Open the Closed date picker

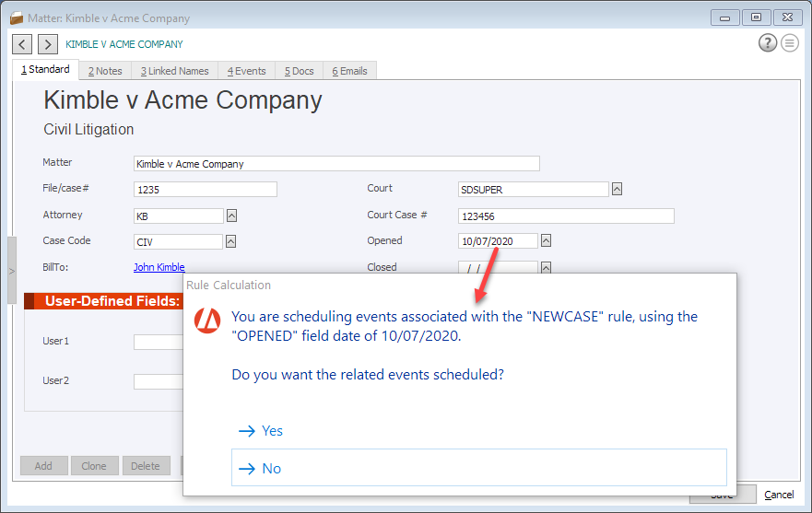click(x=547, y=267)
